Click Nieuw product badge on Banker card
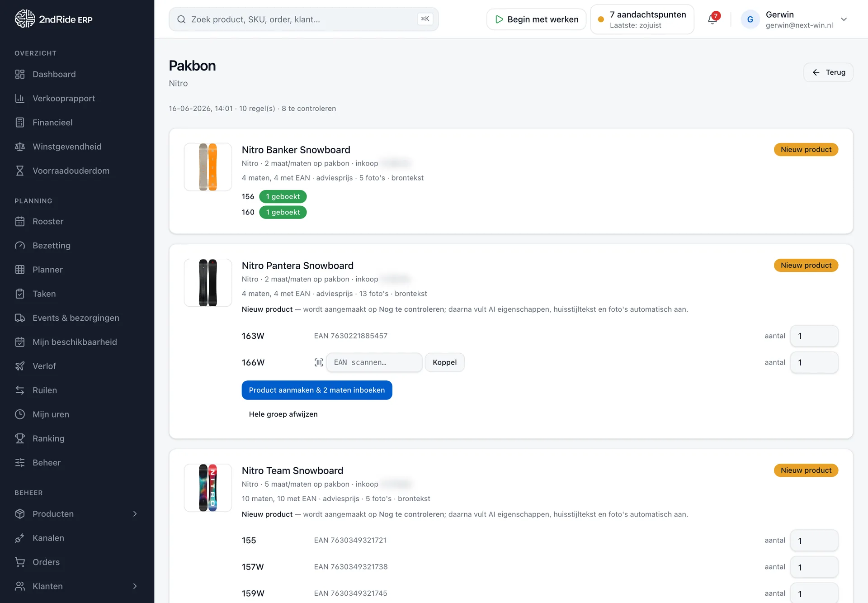 coord(806,150)
